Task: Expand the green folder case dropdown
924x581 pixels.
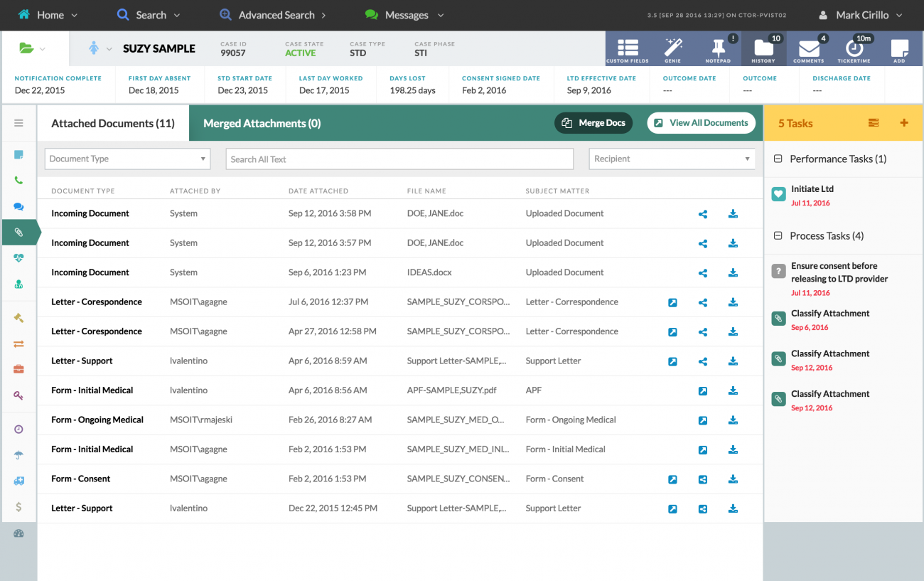Action: point(33,48)
